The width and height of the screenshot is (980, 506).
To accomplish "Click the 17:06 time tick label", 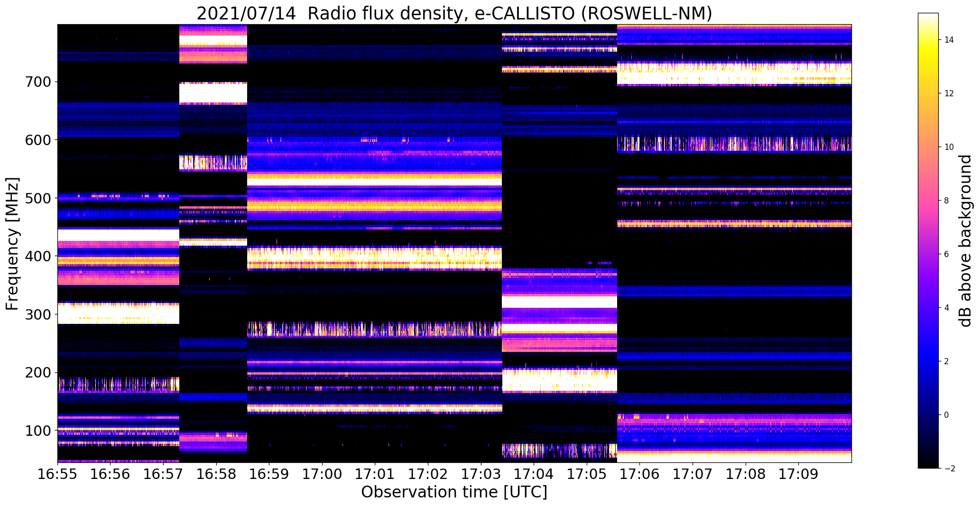I will click(x=640, y=474).
